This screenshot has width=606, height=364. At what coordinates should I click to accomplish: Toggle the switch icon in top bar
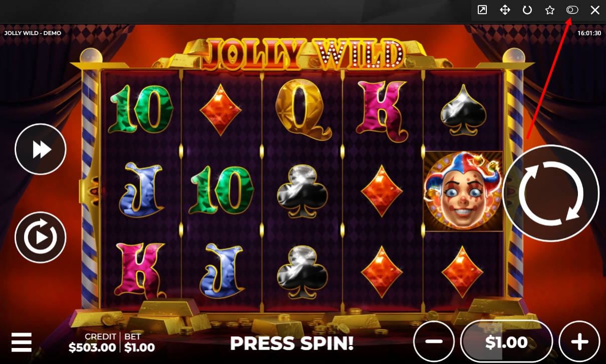pos(572,10)
